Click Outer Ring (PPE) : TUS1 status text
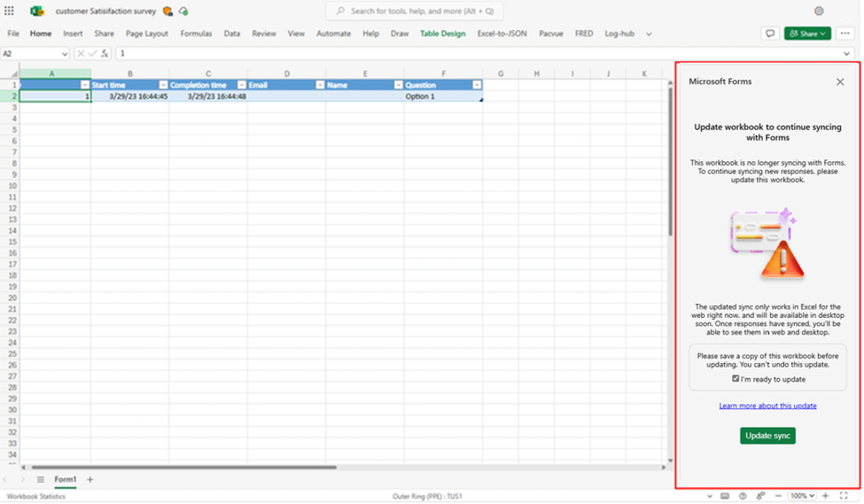864x504 pixels. (x=427, y=496)
